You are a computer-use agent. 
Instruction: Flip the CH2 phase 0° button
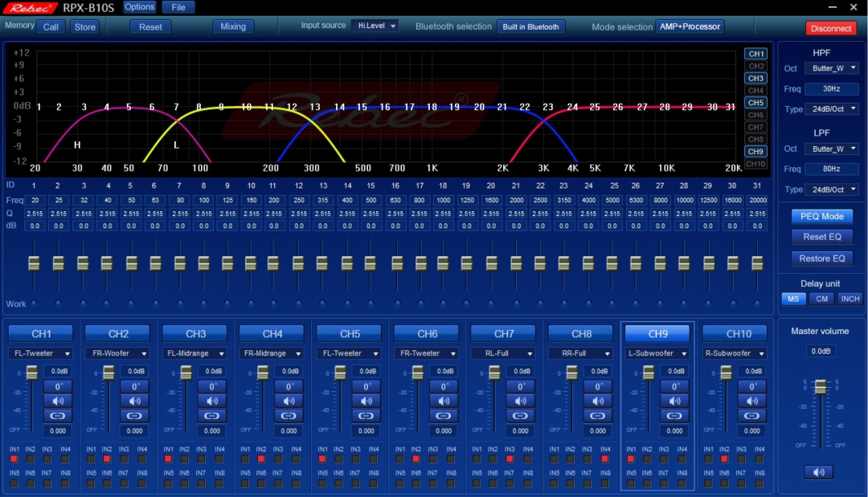135,386
